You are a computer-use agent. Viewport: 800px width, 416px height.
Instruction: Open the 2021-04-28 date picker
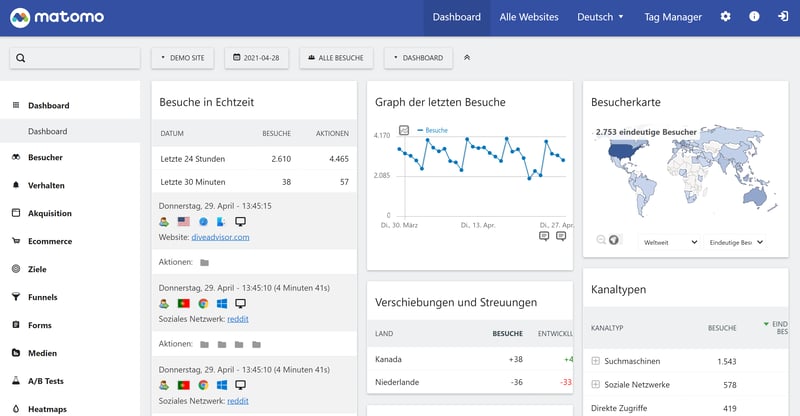pos(258,58)
